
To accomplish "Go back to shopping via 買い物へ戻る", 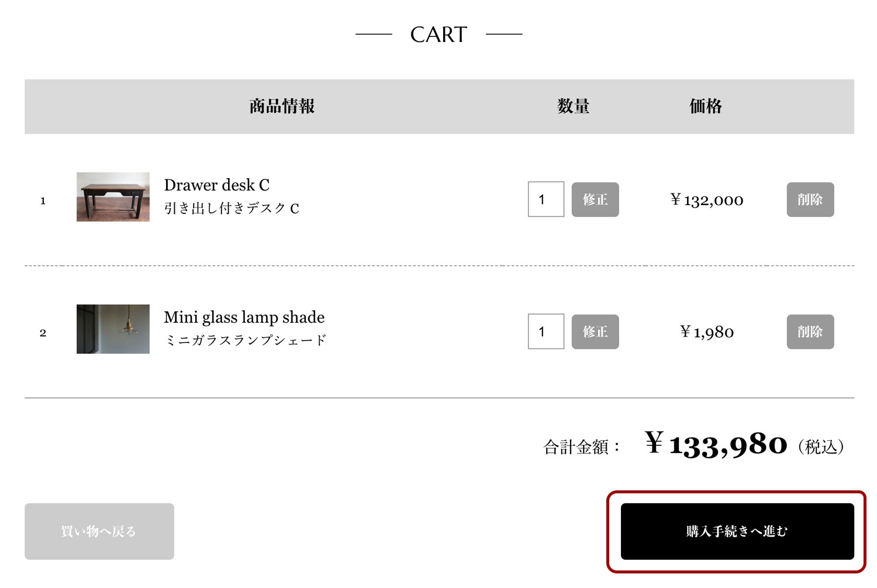I will click(99, 531).
